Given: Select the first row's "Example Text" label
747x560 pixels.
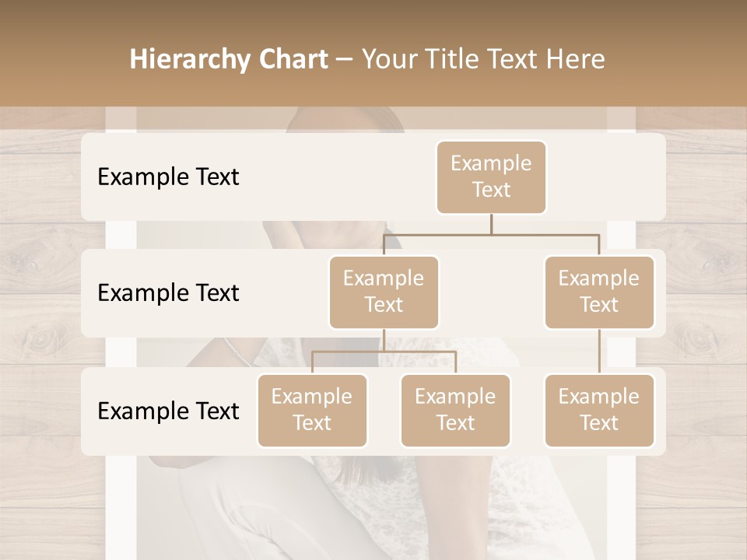Looking at the screenshot, I should [x=168, y=177].
